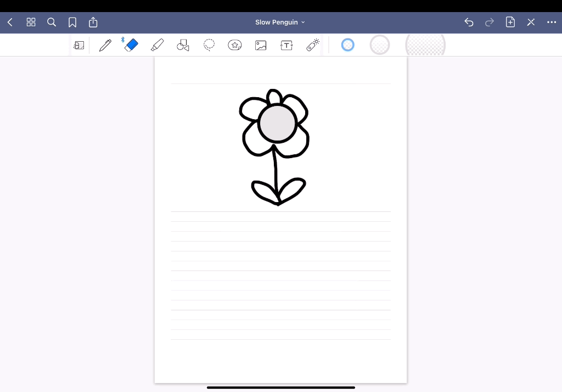Undo the last stroke
Viewport: 562px width, 392px height.
469,23
